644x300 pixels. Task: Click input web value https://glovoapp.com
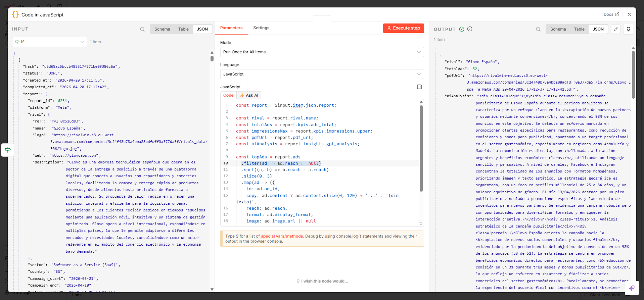point(74,155)
